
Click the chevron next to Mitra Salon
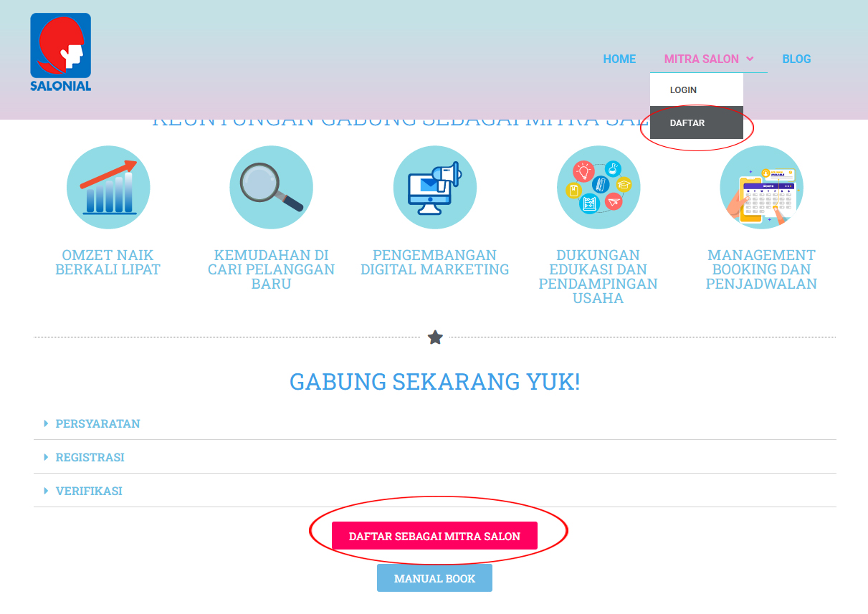[750, 59]
